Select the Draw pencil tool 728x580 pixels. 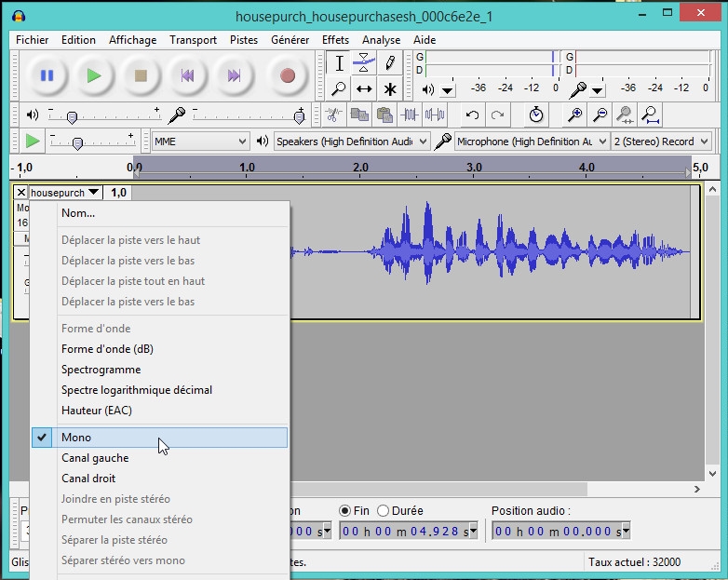389,63
